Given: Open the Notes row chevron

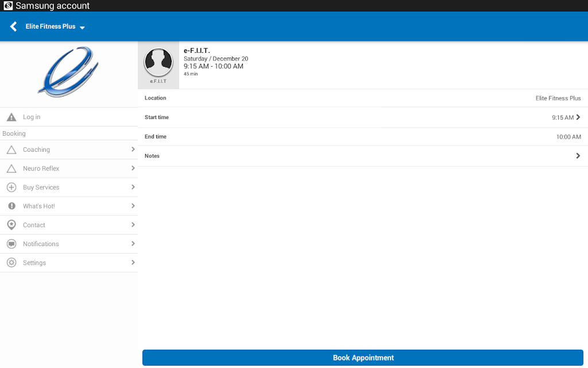Looking at the screenshot, I should (x=578, y=155).
